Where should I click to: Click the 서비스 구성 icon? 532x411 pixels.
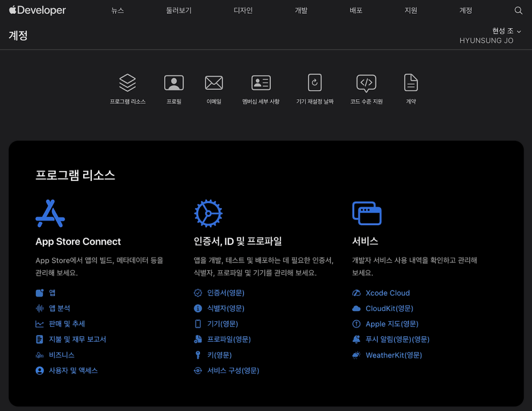click(198, 371)
